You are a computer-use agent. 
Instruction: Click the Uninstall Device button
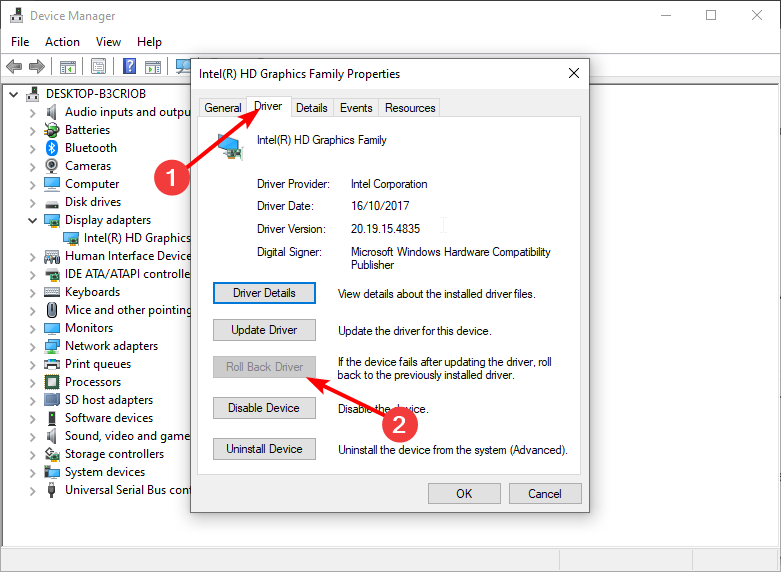click(x=264, y=449)
